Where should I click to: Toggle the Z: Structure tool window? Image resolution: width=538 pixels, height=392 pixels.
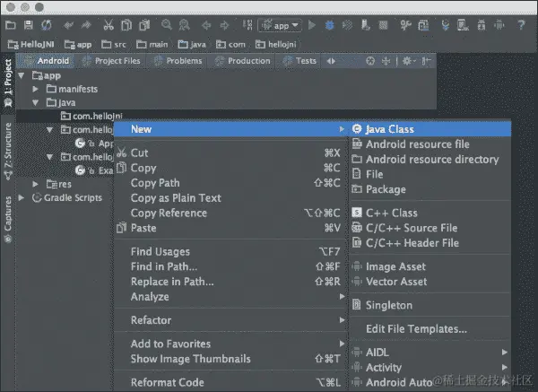click(8, 151)
